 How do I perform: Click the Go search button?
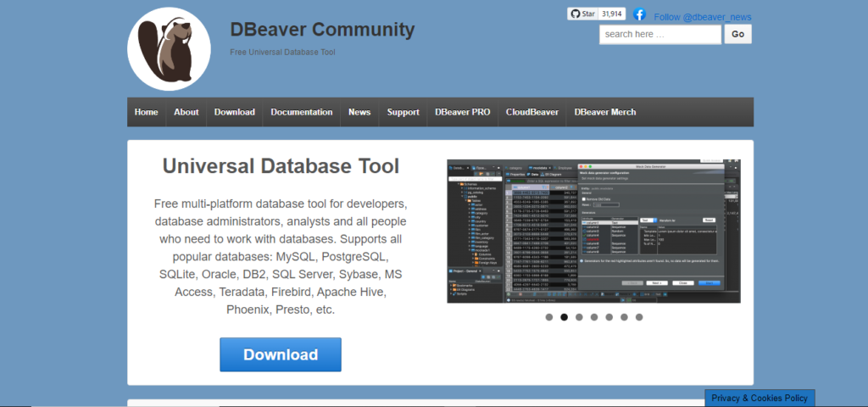click(738, 34)
